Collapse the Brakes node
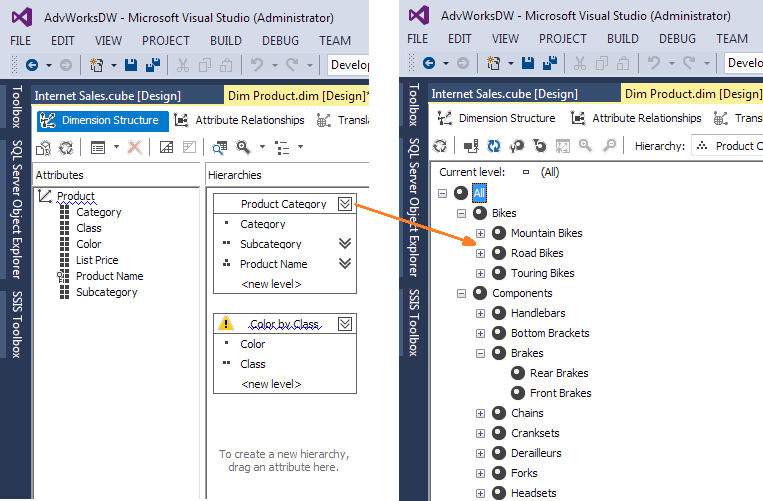This screenshot has width=763, height=501. pos(480,353)
